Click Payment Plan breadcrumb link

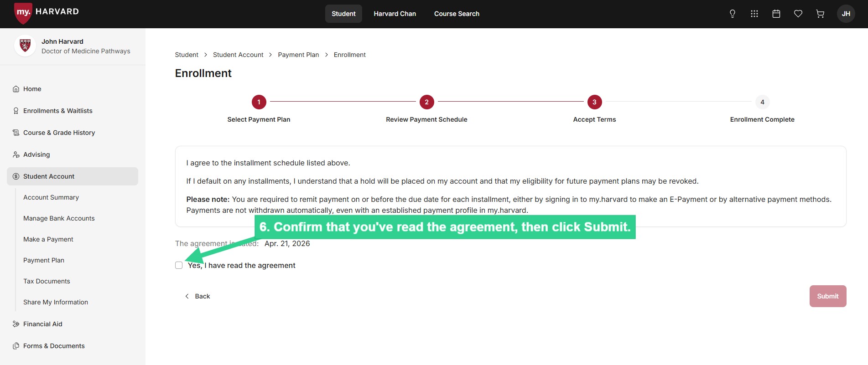(298, 55)
